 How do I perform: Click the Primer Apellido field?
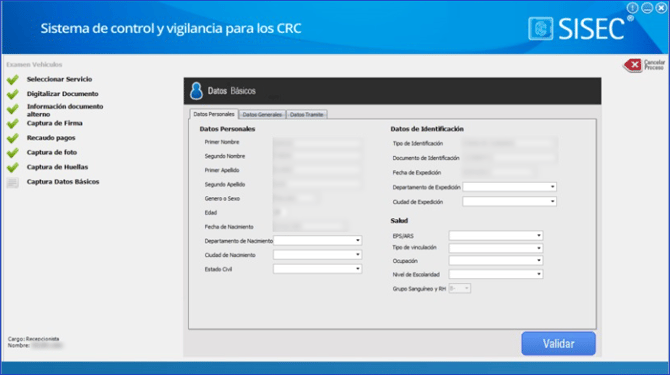click(x=317, y=170)
